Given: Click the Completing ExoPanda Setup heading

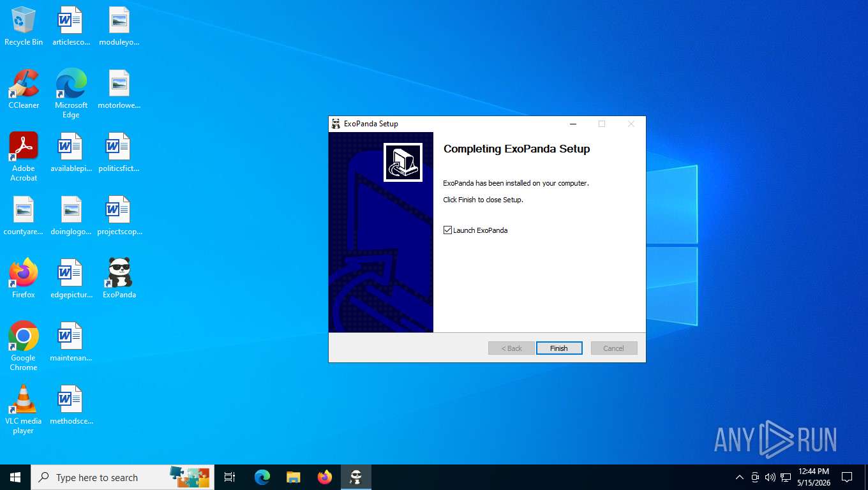Looking at the screenshot, I should pos(516,149).
